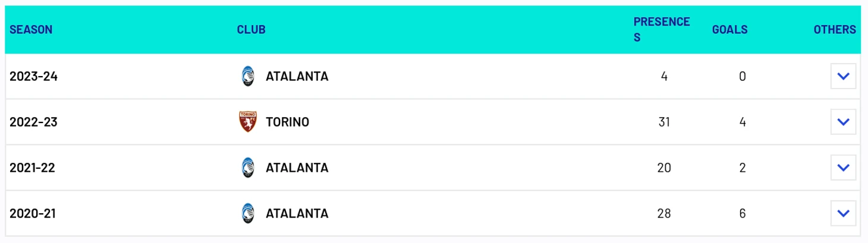Viewport: 868px width, 243px height.
Task: Open ATALANTA club link in 2020-21 row
Action: pyautogui.click(x=297, y=213)
